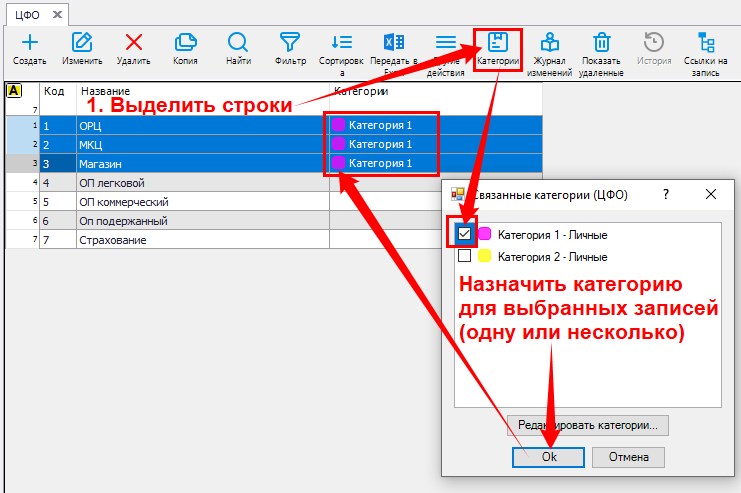Click the Передать в Excel icon
The image size is (741, 493).
click(393, 43)
